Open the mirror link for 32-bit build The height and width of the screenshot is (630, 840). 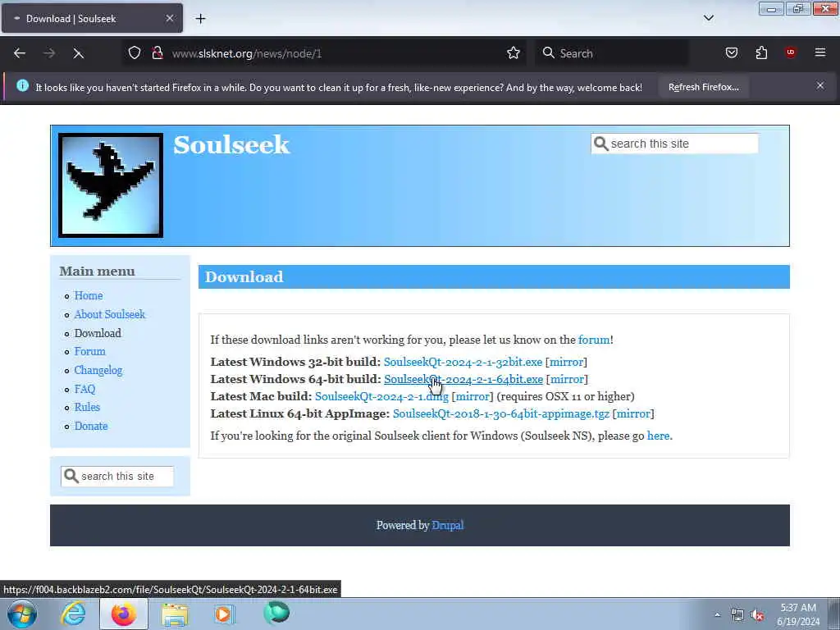click(x=566, y=362)
